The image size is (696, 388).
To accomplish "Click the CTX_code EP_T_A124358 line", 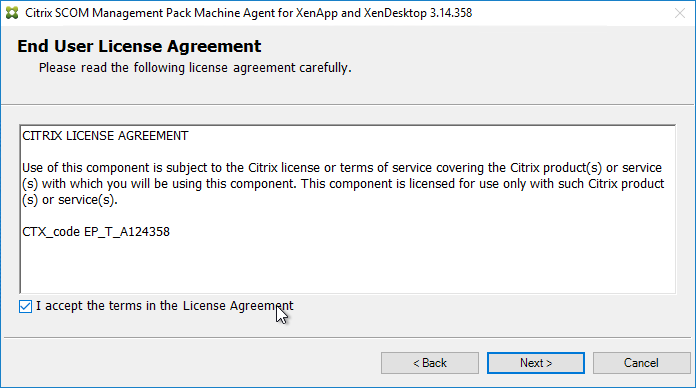I will point(96,232).
